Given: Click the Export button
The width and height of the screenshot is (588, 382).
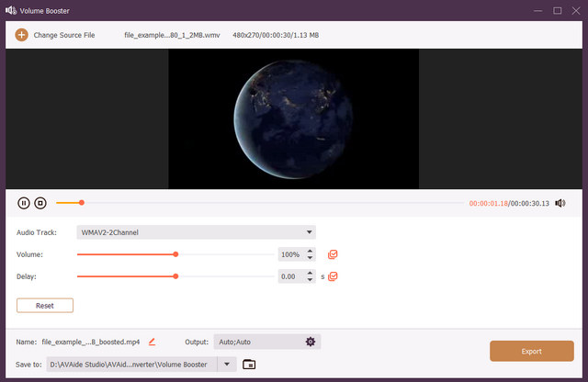Looking at the screenshot, I should click(532, 351).
